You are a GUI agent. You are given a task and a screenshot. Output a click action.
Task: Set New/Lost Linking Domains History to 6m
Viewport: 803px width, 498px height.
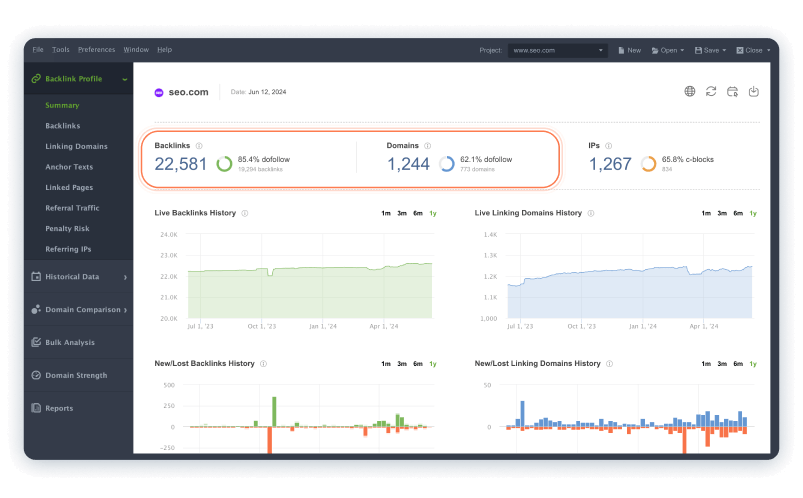[x=738, y=364]
